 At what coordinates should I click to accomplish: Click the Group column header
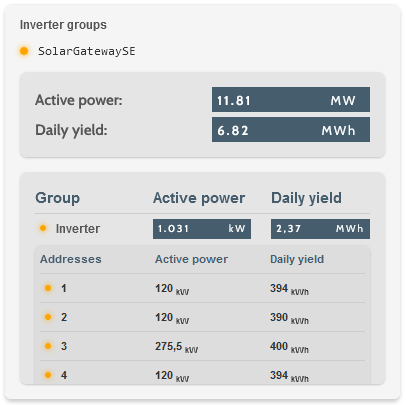click(58, 198)
